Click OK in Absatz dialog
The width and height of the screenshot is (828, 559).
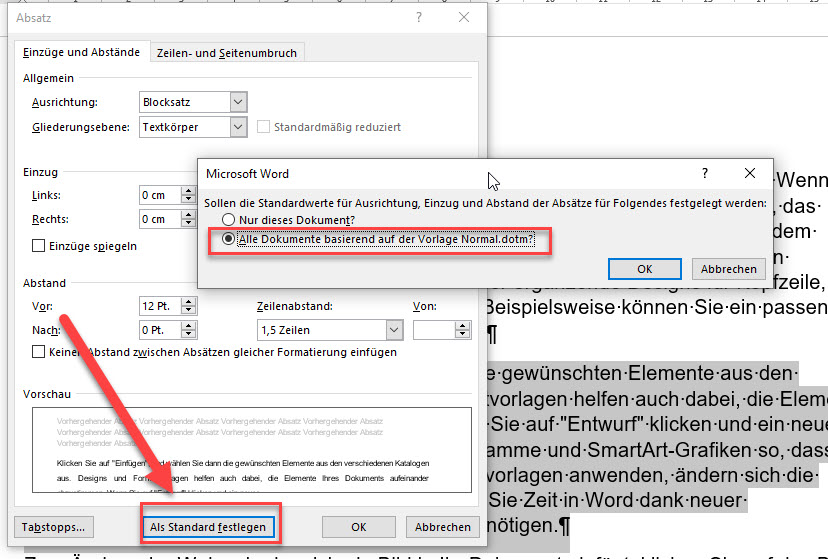point(359,527)
